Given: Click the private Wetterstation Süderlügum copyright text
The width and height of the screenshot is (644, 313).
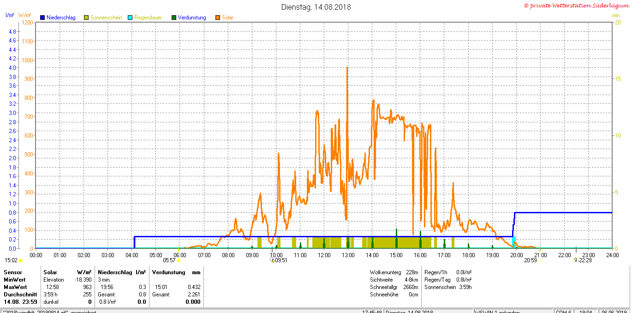Looking at the screenshot, I should pos(576,6).
